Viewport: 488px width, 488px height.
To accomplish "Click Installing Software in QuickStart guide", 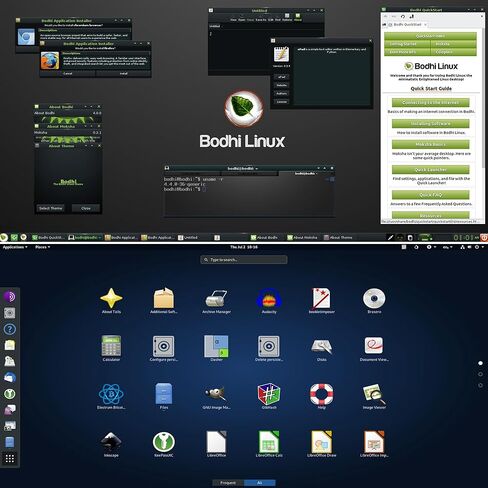I will 430,124.
